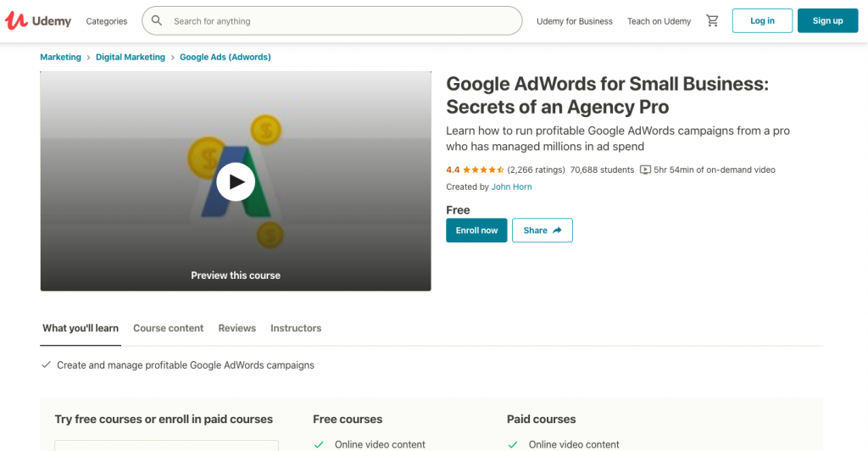868x451 pixels.
Task: Click the Paid courses heading
Action: [x=542, y=420]
